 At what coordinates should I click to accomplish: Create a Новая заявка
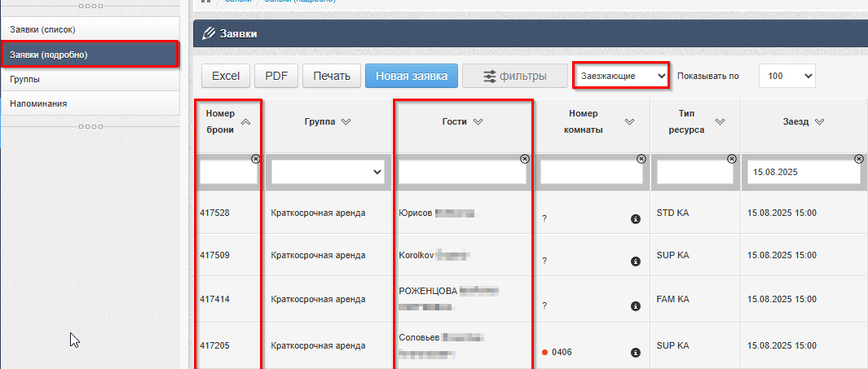click(x=412, y=76)
